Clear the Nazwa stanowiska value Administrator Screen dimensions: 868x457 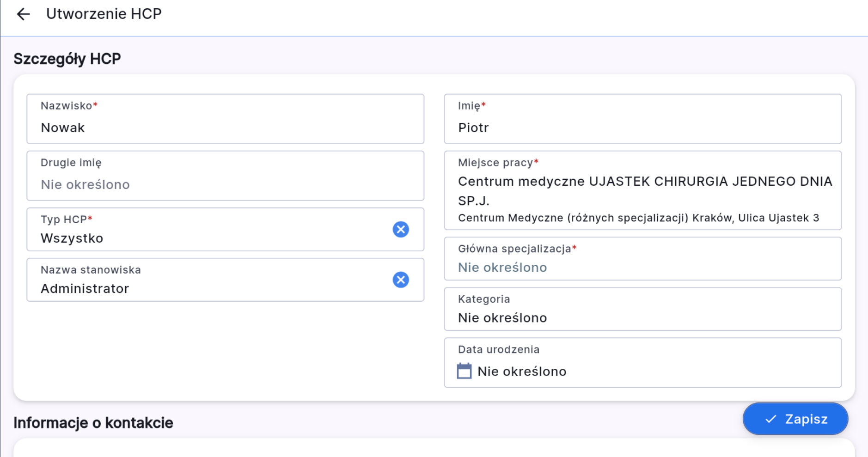[x=400, y=280]
